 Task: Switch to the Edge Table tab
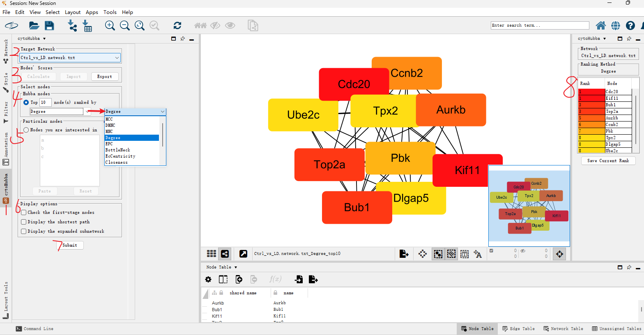pyautogui.click(x=518, y=329)
